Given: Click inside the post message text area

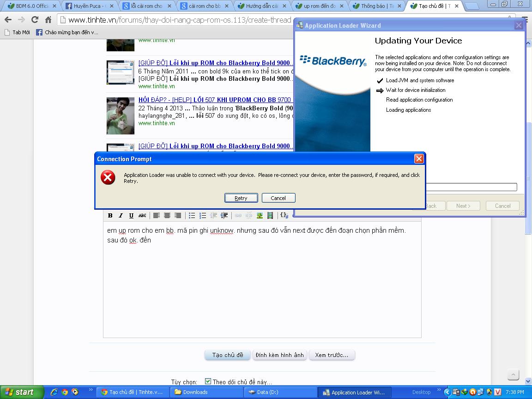Looking at the screenshot, I should pos(262,279).
